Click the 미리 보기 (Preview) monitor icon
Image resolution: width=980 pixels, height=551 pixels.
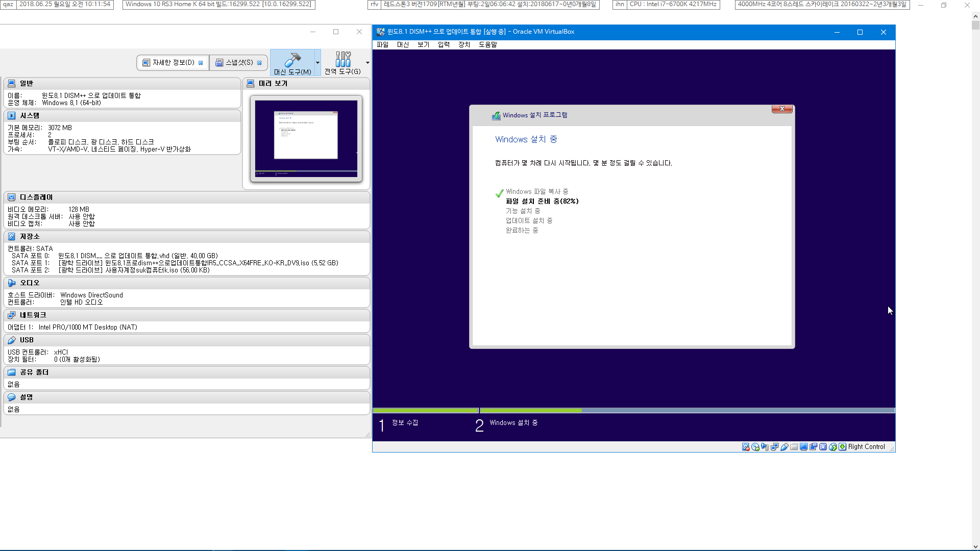[251, 83]
